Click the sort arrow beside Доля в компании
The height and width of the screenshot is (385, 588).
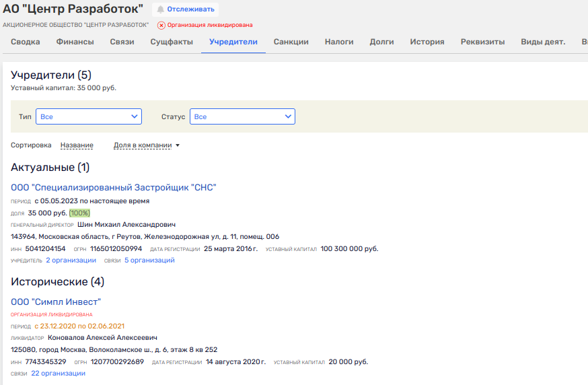[x=178, y=145]
